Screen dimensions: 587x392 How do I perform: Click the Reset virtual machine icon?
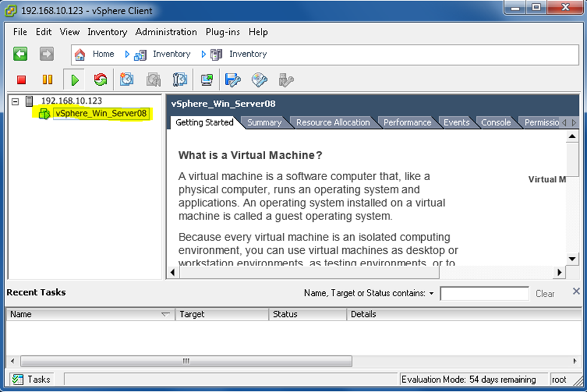click(x=101, y=80)
